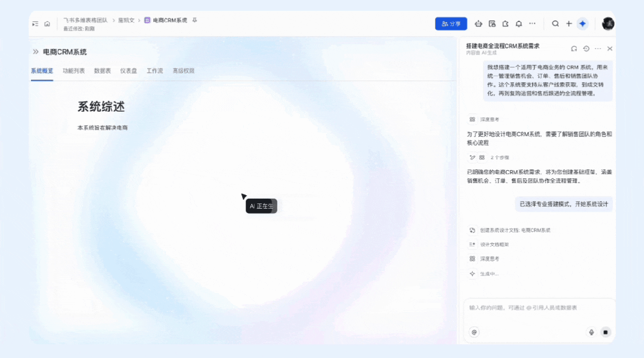Image resolution: width=644 pixels, height=358 pixels.
Task: Click the notification bell icon
Action: 519,24
